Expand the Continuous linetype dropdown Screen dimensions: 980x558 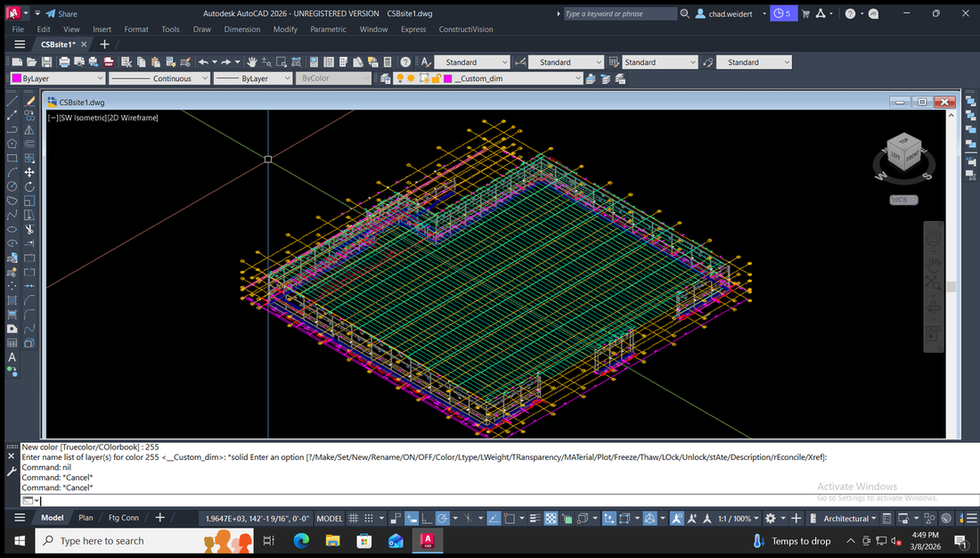(204, 78)
